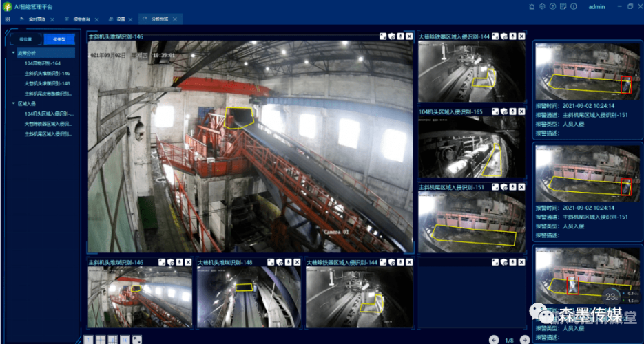This screenshot has width=644, height=344.
Task: Select the four-view layout button
Action: [x=100, y=339]
